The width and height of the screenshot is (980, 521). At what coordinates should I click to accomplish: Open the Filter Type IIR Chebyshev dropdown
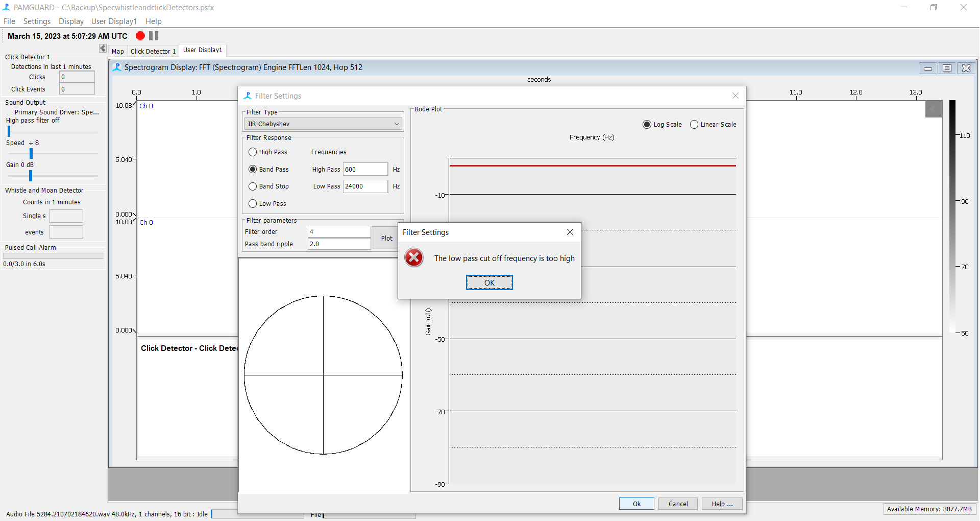[323, 124]
